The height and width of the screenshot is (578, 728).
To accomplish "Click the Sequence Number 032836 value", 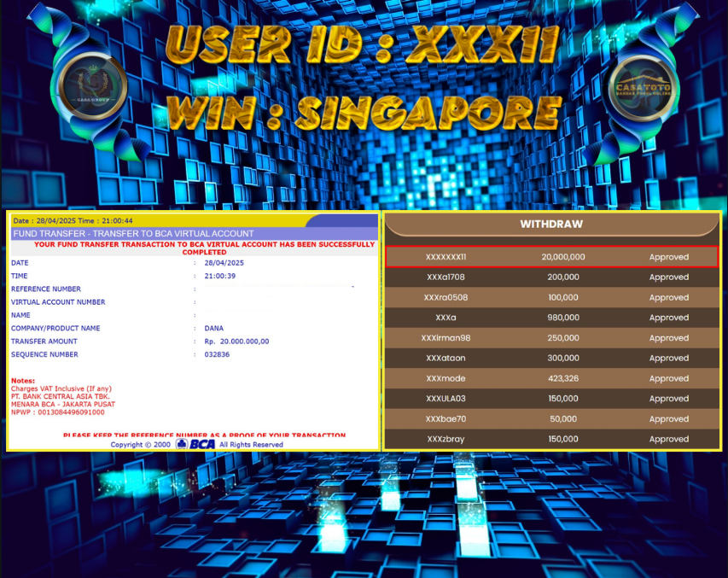I will (217, 354).
